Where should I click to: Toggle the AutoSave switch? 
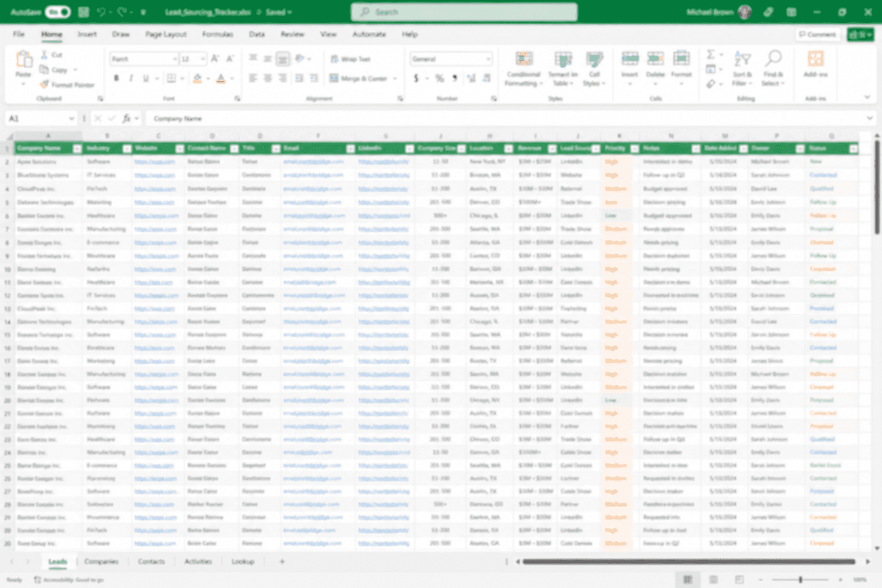pos(58,11)
